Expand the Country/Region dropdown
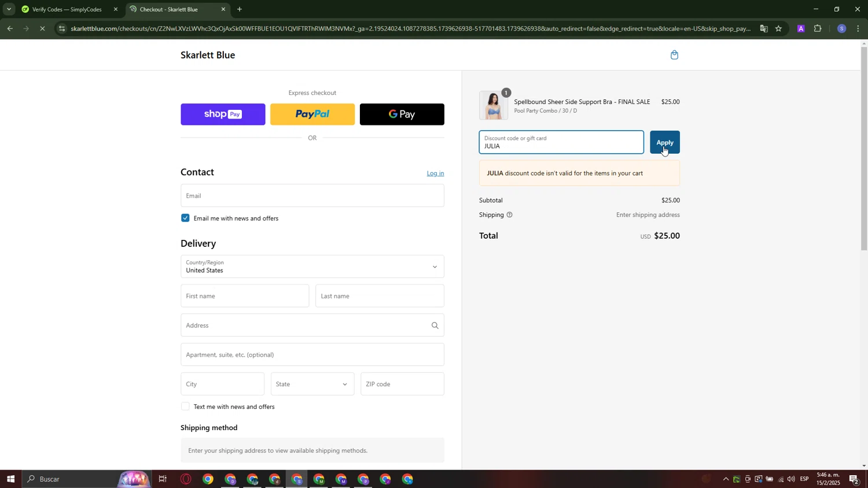868x488 pixels. (x=312, y=267)
